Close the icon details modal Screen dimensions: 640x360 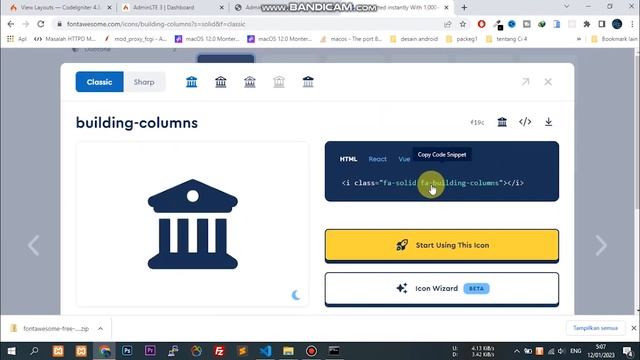click(548, 82)
